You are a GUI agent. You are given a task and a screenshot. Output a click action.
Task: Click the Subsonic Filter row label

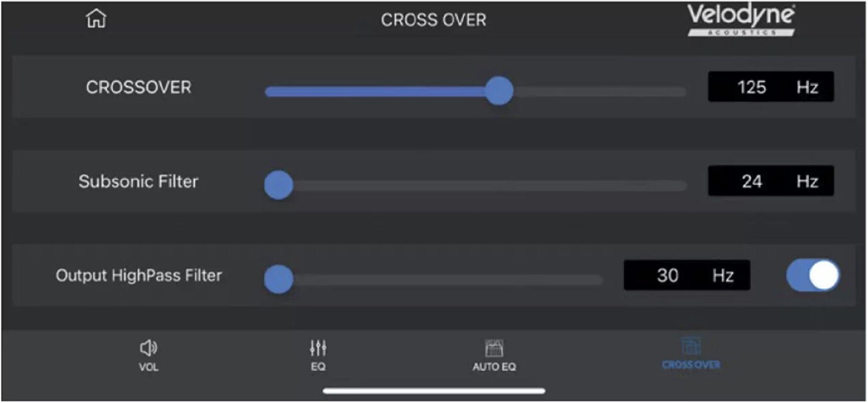[138, 181]
